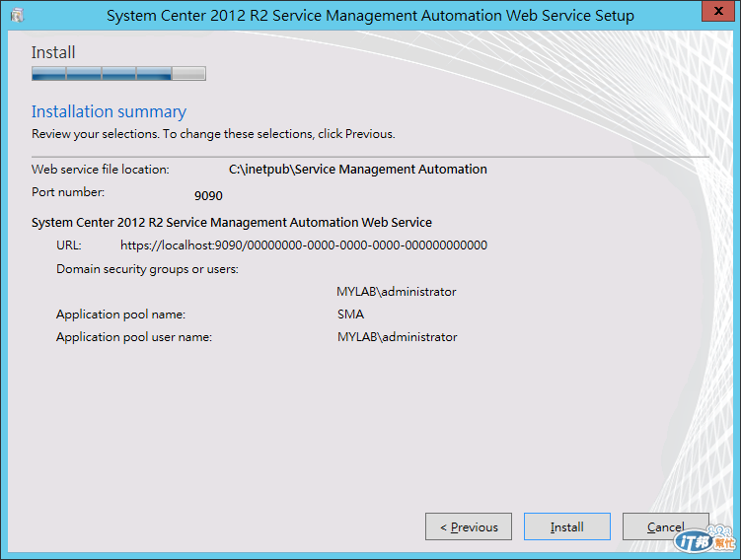Click the window title bar text
Viewport: 741px width, 560px height.
(x=370, y=15)
